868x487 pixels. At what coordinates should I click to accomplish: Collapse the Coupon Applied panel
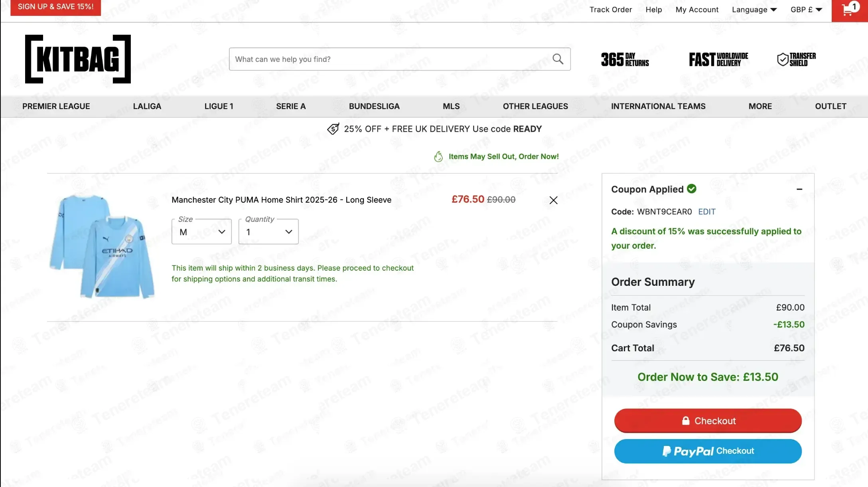pos(799,189)
